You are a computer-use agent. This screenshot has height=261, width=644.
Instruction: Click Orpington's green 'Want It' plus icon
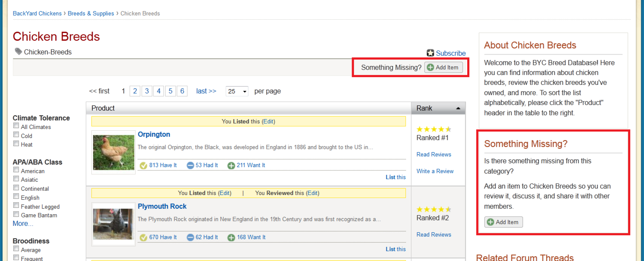click(231, 165)
